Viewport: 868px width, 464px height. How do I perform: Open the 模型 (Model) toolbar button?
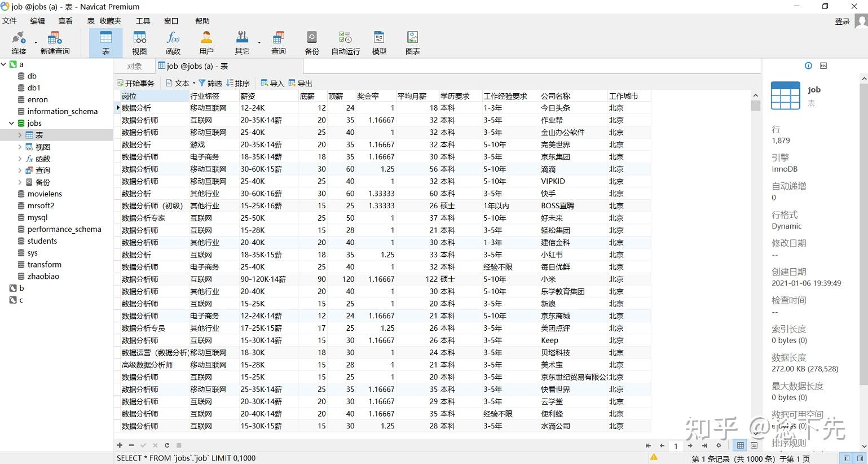coord(379,43)
